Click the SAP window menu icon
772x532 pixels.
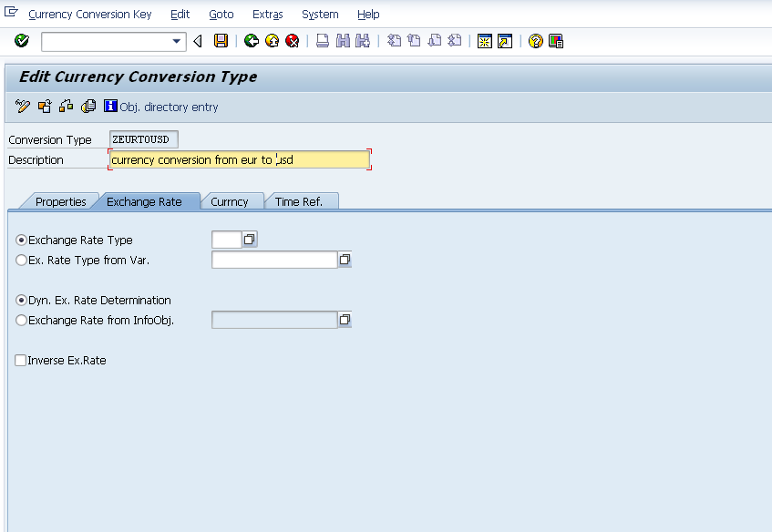pyautogui.click(x=11, y=12)
